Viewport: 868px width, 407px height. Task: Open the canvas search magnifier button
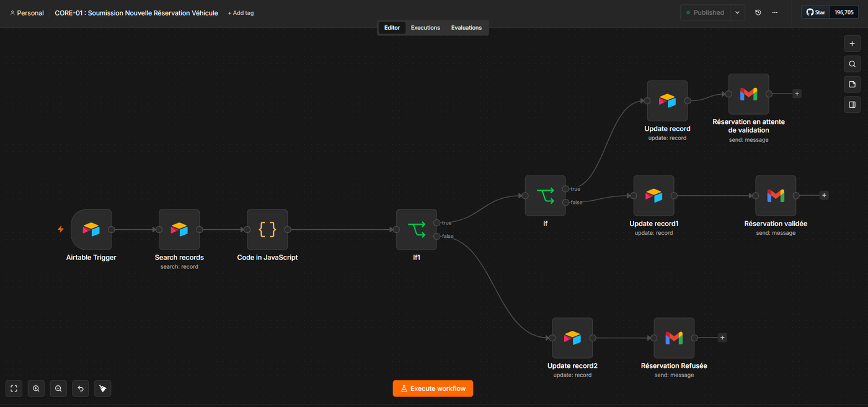pos(852,64)
